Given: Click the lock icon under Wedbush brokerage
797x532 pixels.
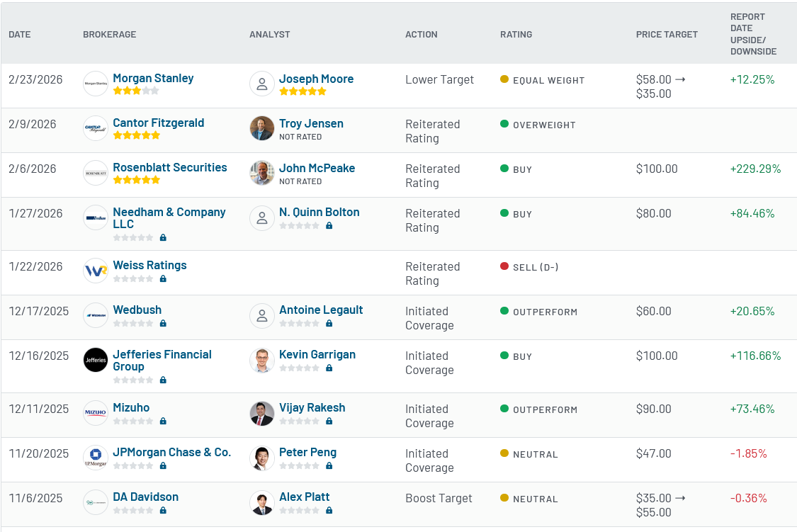Looking at the screenshot, I should click(163, 323).
